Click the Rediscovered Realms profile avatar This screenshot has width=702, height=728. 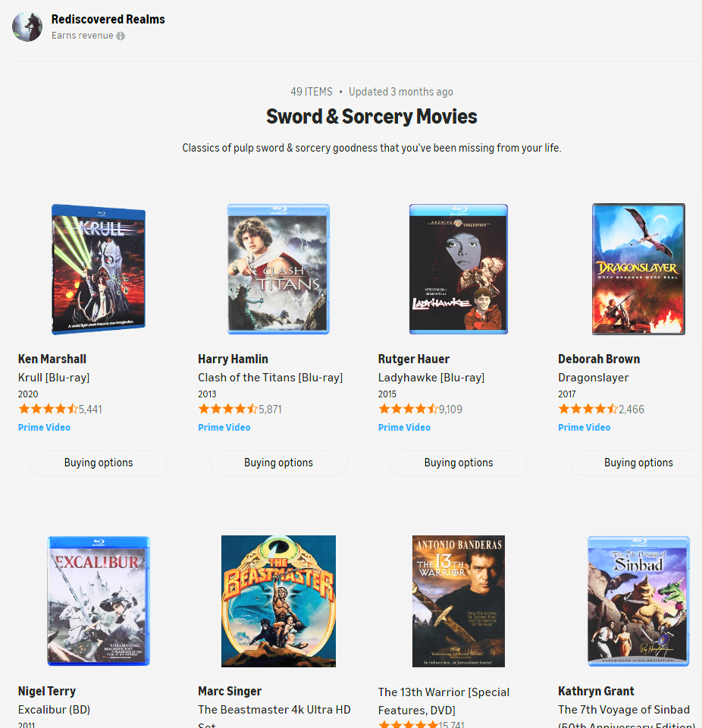tap(27, 27)
